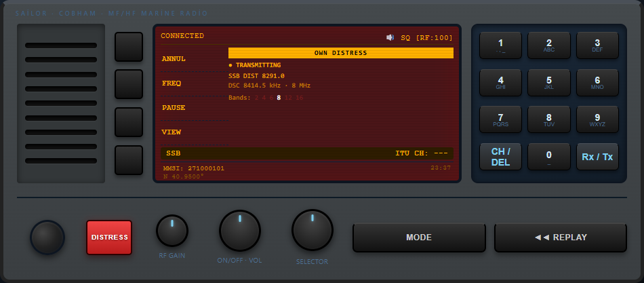Image resolution: width=644 pixels, height=283 pixels.
Task: Click the N 40.9500° latitude text
Action: [x=184, y=176]
